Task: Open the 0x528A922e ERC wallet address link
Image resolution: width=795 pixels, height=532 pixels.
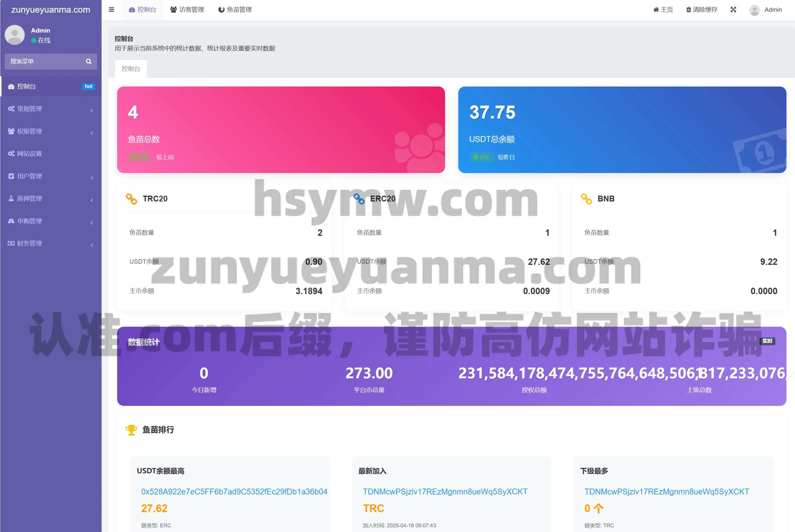Action: (x=234, y=492)
